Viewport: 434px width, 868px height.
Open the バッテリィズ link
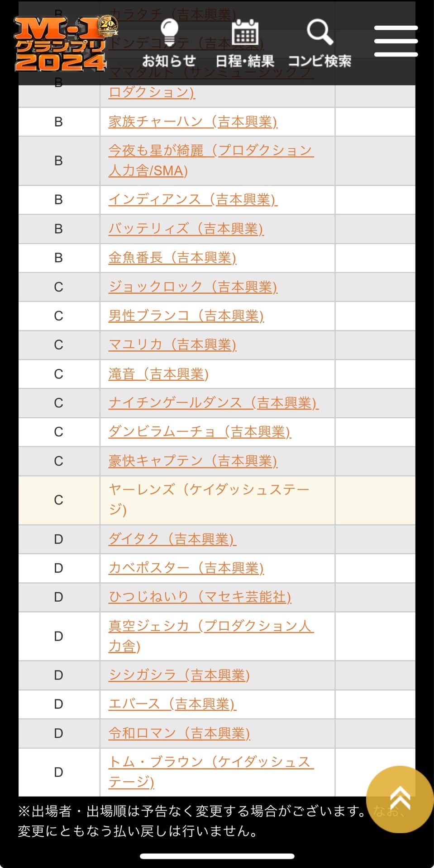tap(186, 229)
